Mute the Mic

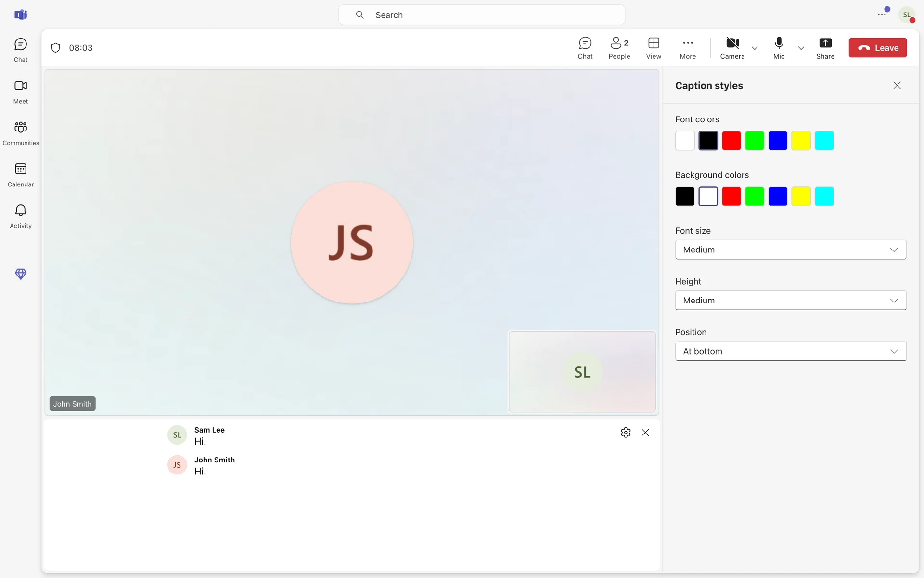[779, 48]
